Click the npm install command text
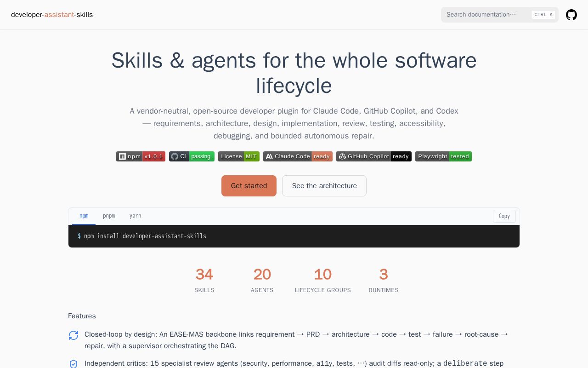This screenshot has width=588, height=368. click(x=145, y=236)
